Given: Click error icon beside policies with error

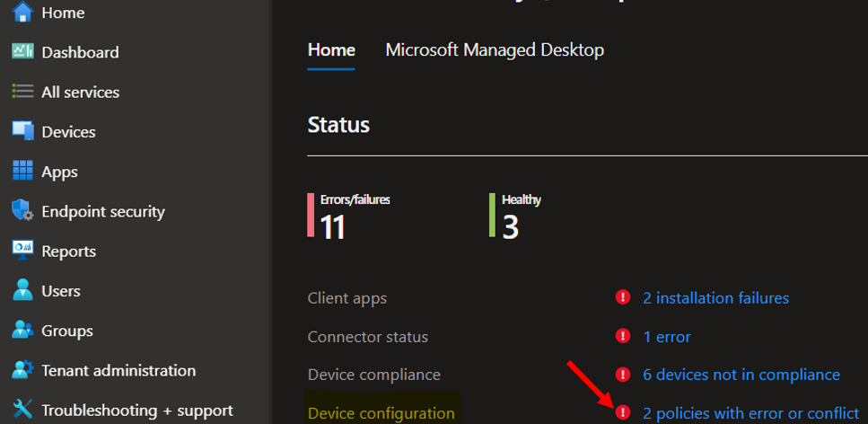Looking at the screenshot, I should pos(623,412).
